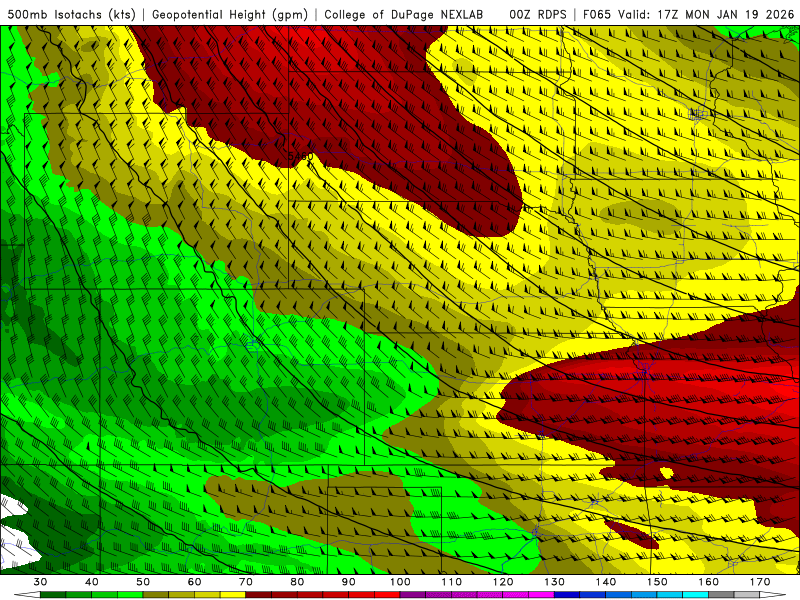Click the 'F065' forecast hour label
The image size is (800, 600).
tap(596, 14)
